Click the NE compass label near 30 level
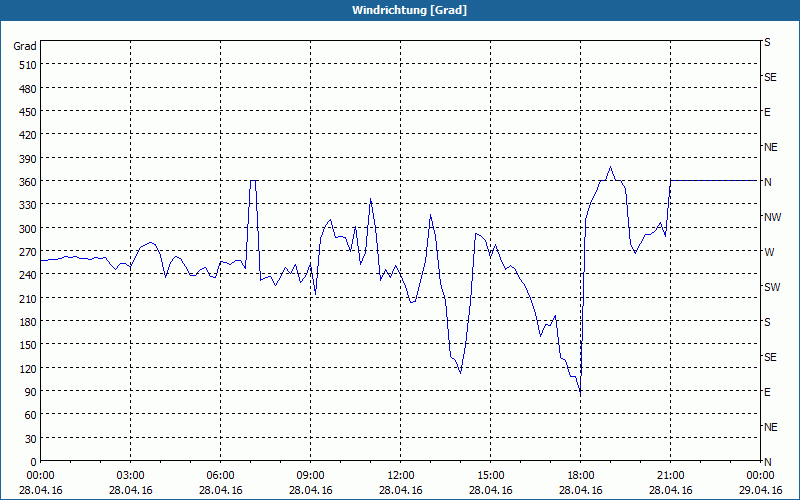 (770, 427)
